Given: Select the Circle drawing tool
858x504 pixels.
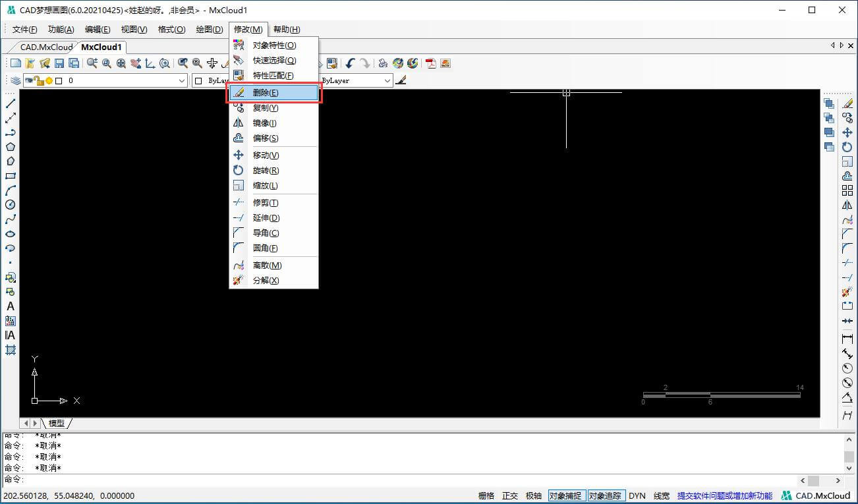Looking at the screenshot, I should tap(11, 205).
